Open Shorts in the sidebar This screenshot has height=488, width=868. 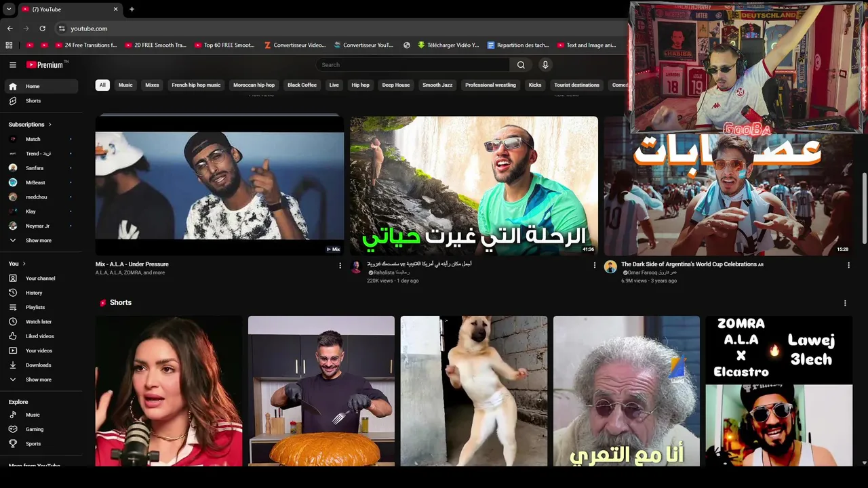[x=41, y=100]
